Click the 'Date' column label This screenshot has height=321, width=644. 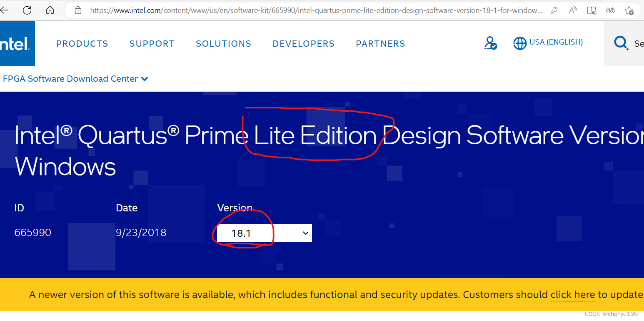(x=127, y=208)
